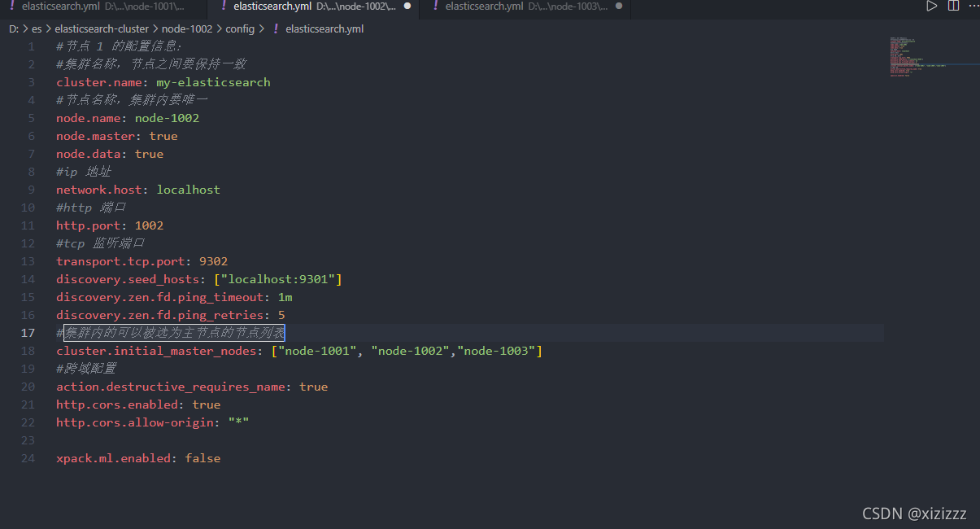The height and width of the screenshot is (529, 980).
Task: Click the localhost value on line 9
Action: tap(189, 190)
